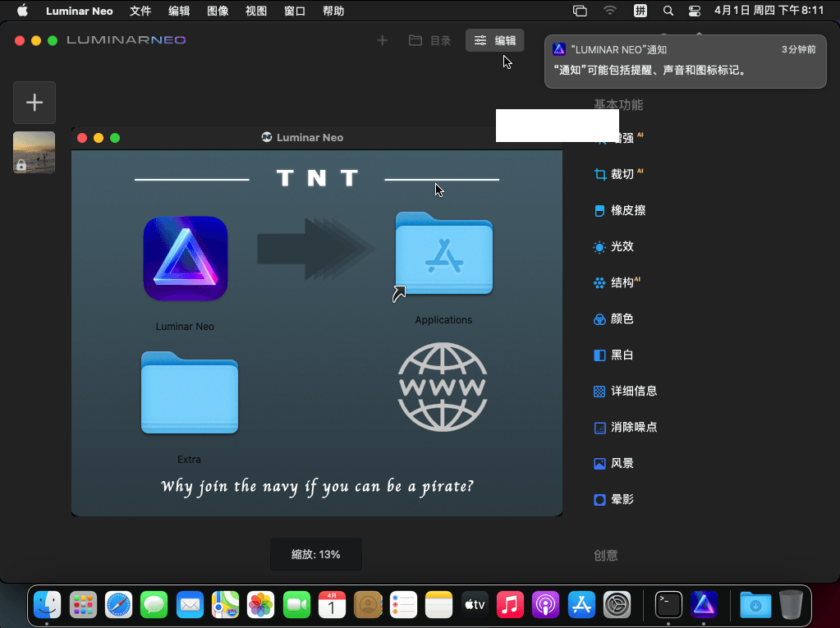Open Finder from the dock

(x=47, y=605)
